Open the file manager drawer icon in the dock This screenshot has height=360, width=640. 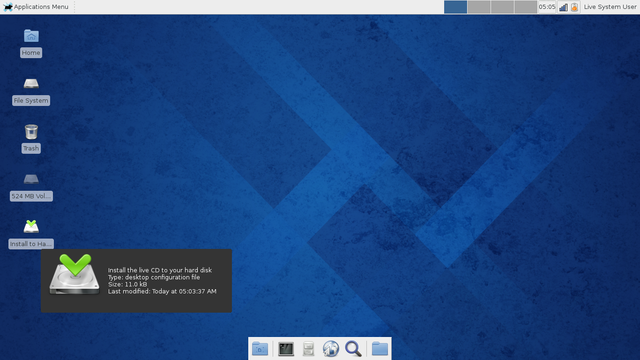pyautogui.click(x=308, y=349)
